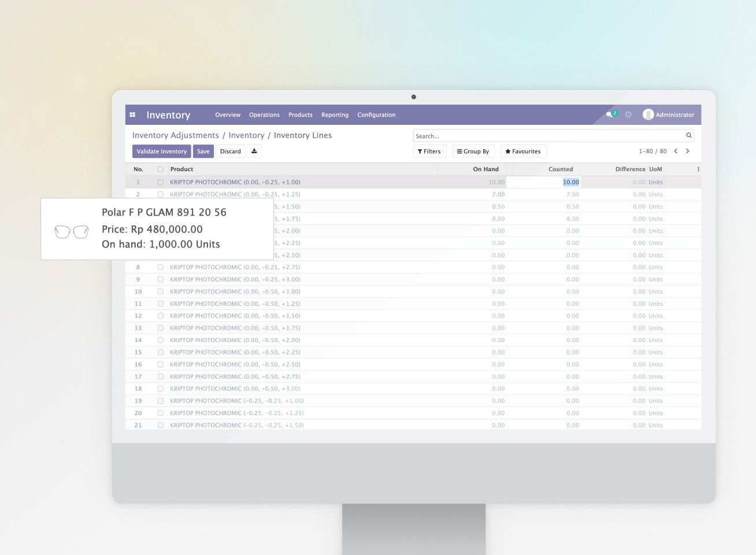Screen dimensions: 756x555
Task: Click Validate Inventory button
Action: pyautogui.click(x=162, y=151)
